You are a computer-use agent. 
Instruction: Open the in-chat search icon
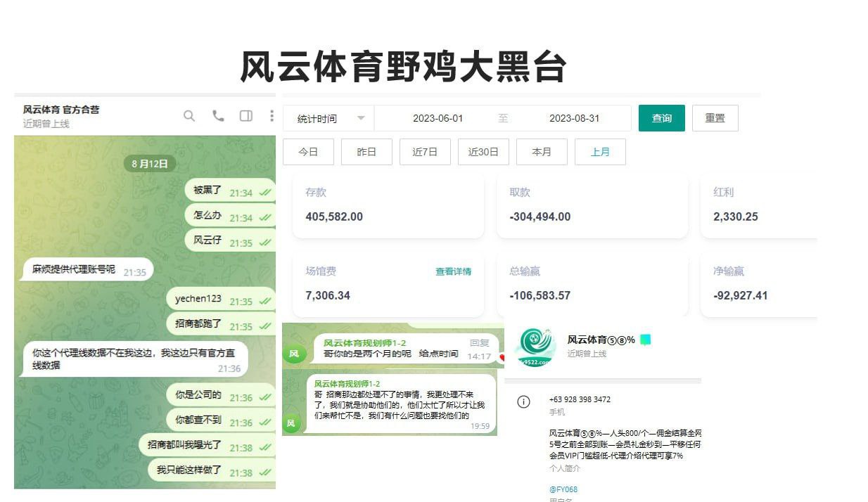tap(189, 116)
